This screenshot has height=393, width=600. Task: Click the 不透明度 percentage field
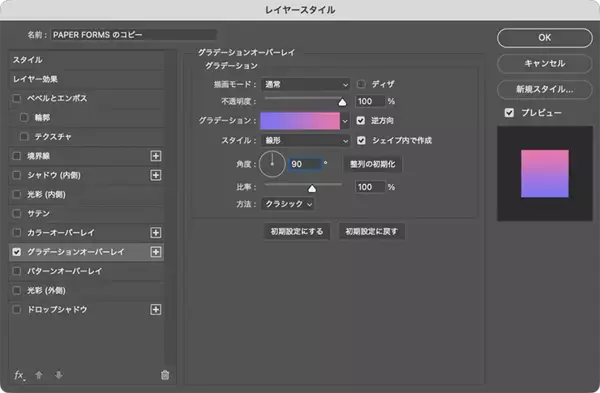point(370,101)
